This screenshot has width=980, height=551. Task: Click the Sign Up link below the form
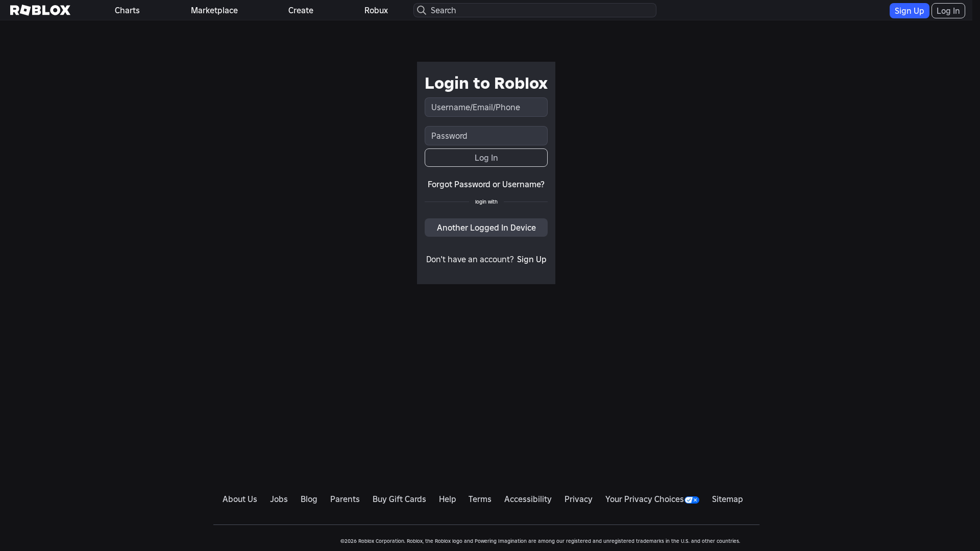(531, 259)
